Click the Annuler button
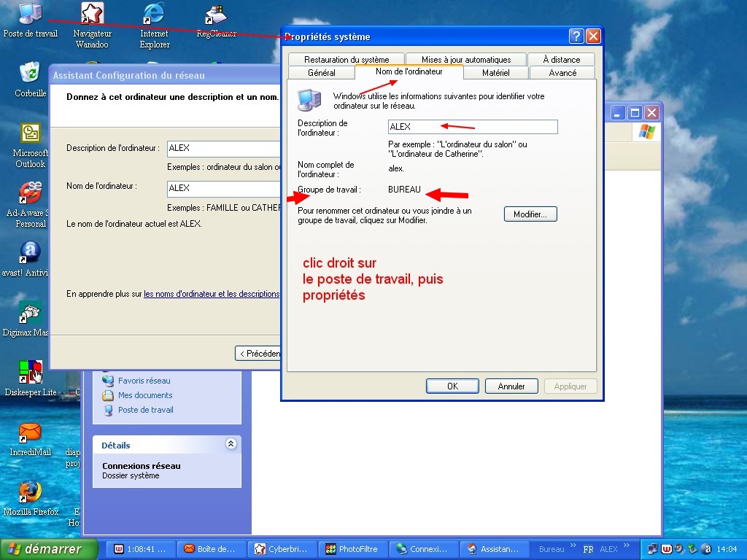747x560 pixels. 511,386
